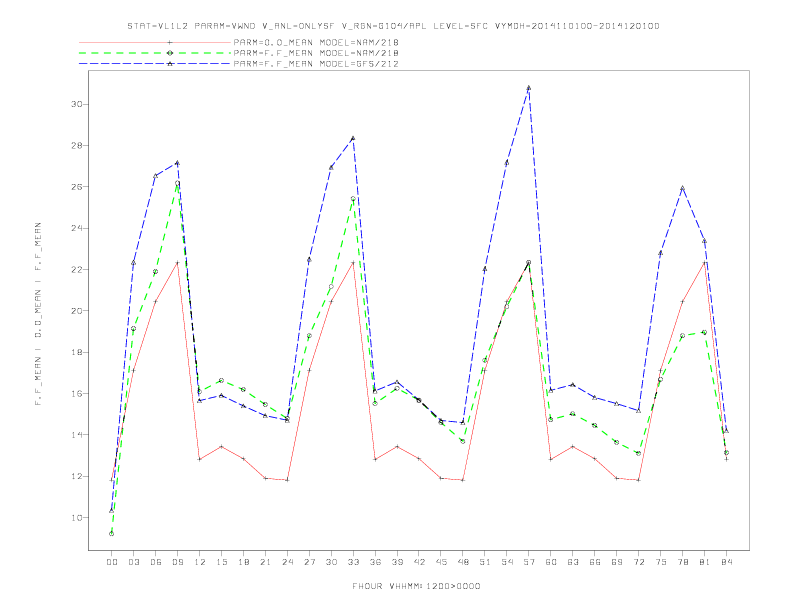Click the GFS blue triangle point at hour 33
The image size is (792, 612).
coord(353,138)
